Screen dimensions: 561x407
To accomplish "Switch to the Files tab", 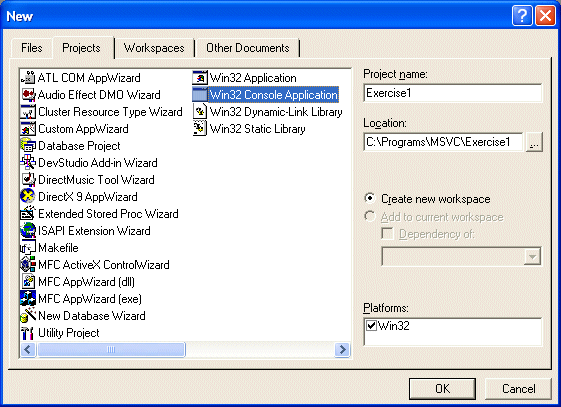I will [x=31, y=48].
